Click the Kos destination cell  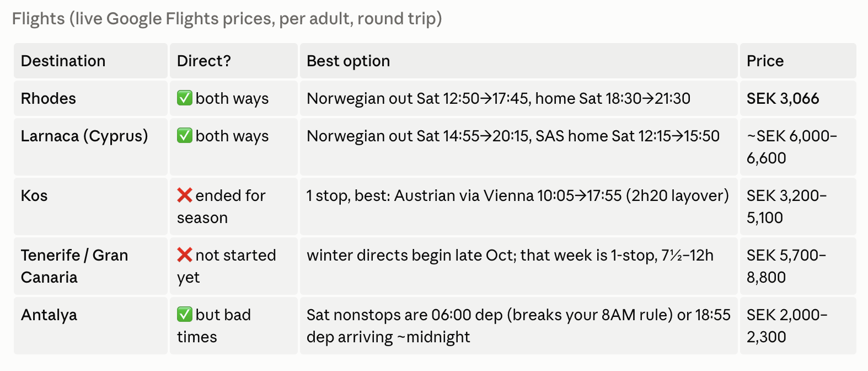click(x=90, y=206)
